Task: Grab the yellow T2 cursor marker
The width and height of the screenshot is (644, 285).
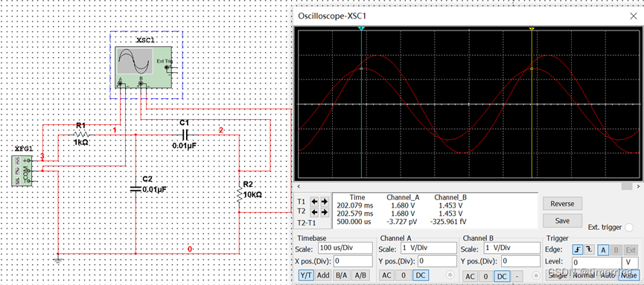Action: (532, 29)
